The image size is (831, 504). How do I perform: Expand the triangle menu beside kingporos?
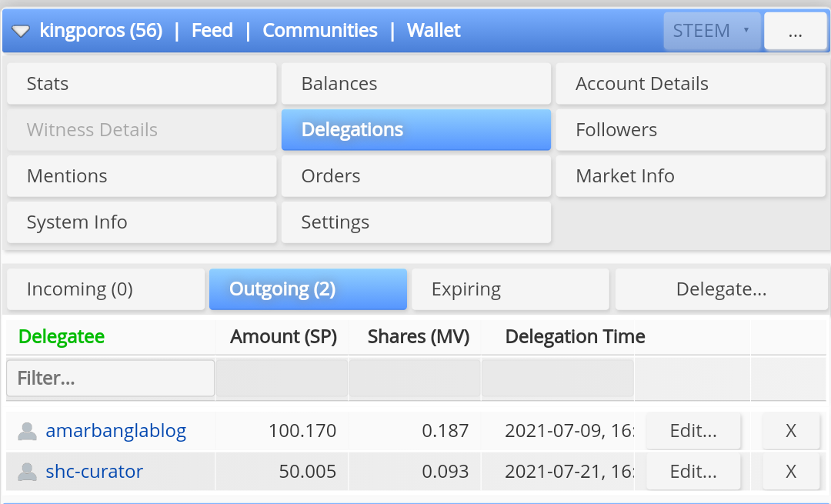point(21,32)
